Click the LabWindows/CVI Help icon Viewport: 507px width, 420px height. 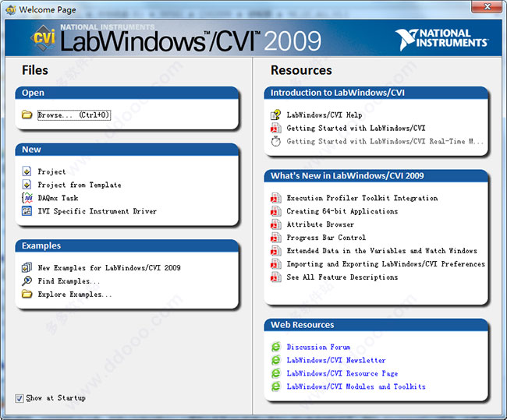click(x=276, y=115)
